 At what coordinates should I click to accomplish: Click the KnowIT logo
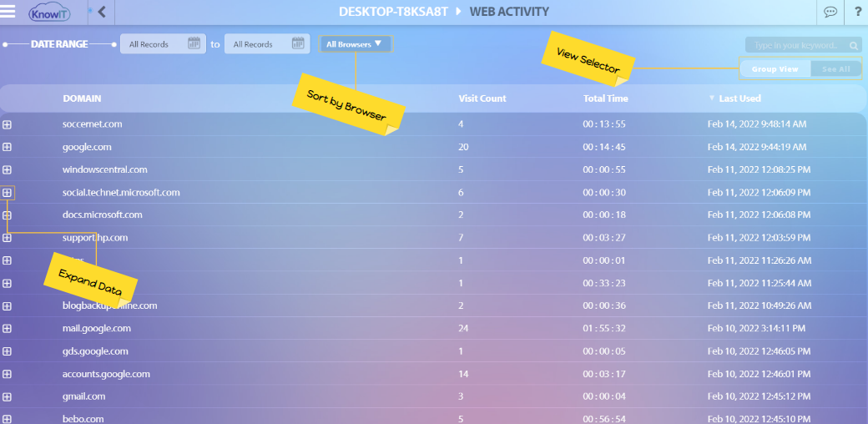[x=49, y=13]
